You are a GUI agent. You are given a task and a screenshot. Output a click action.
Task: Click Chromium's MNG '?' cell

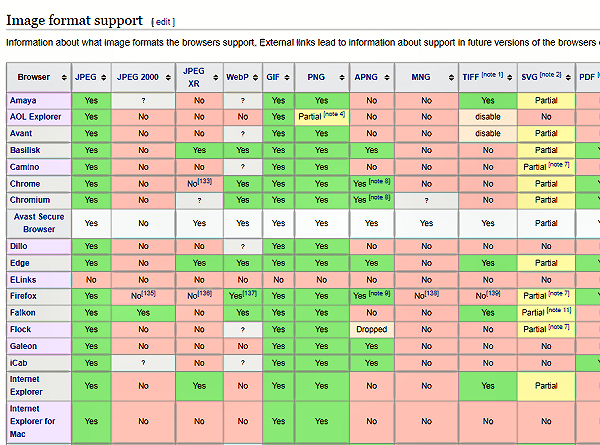click(426, 200)
